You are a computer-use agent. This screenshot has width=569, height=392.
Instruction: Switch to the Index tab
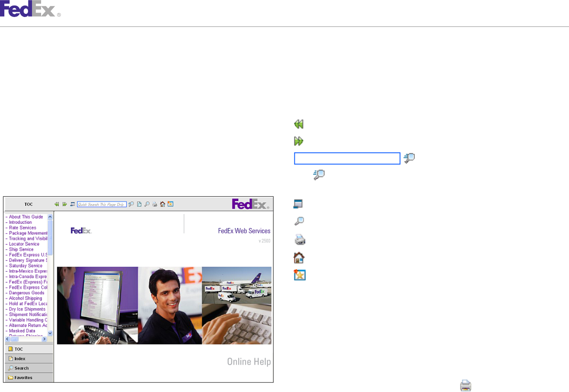point(29,358)
